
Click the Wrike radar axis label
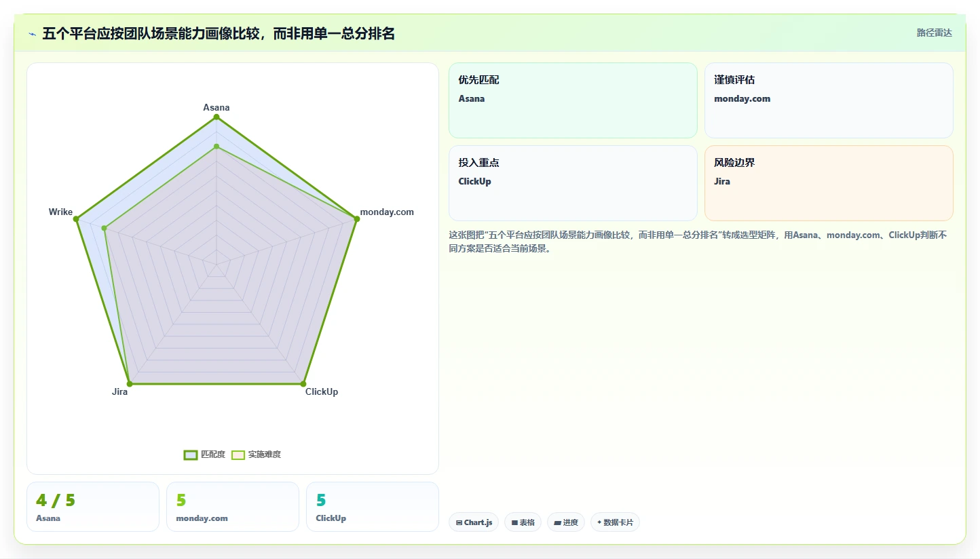tap(60, 212)
